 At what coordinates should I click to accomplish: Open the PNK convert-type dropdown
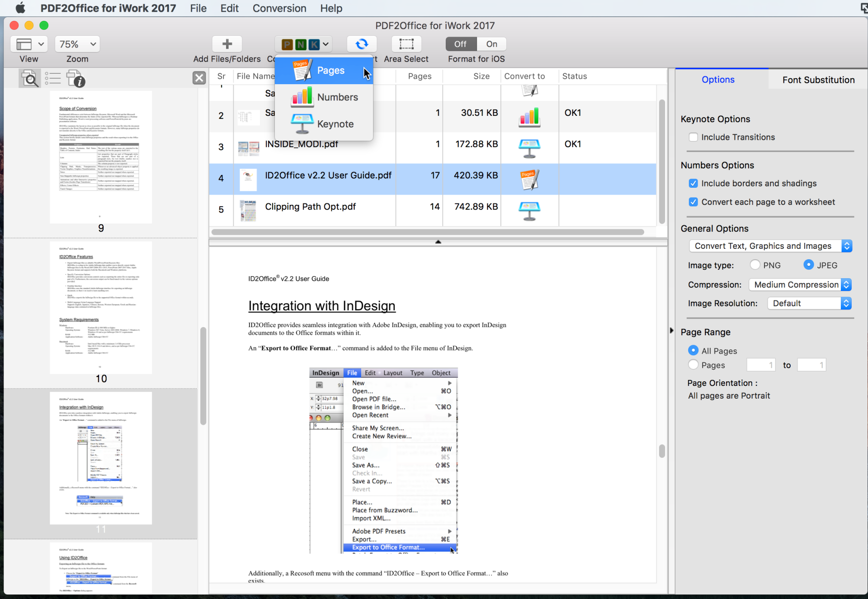pos(304,44)
